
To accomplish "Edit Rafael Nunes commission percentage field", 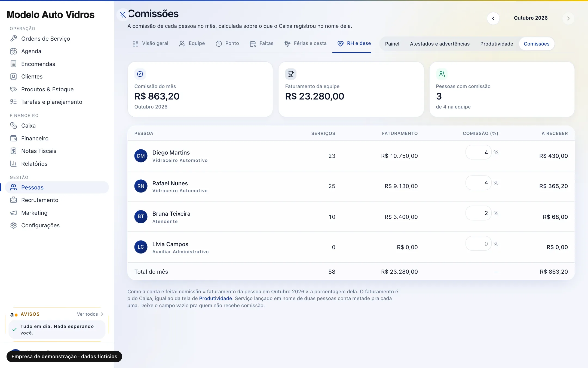I will (x=478, y=183).
